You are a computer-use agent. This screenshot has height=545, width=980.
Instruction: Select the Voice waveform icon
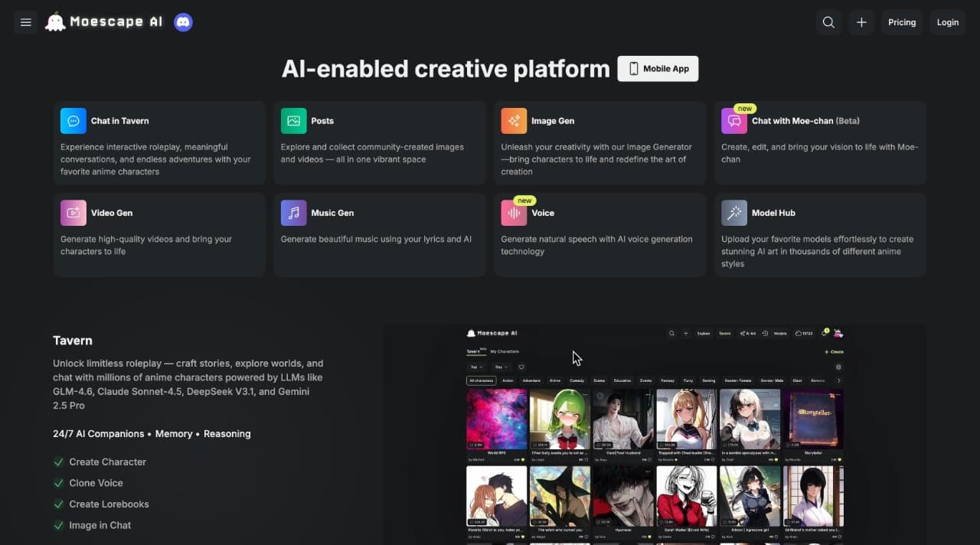coord(514,213)
